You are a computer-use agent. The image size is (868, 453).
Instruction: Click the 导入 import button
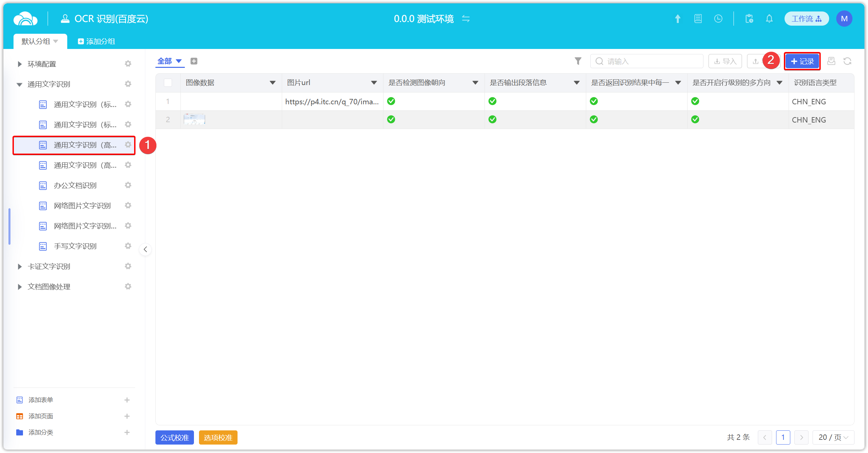(x=725, y=61)
